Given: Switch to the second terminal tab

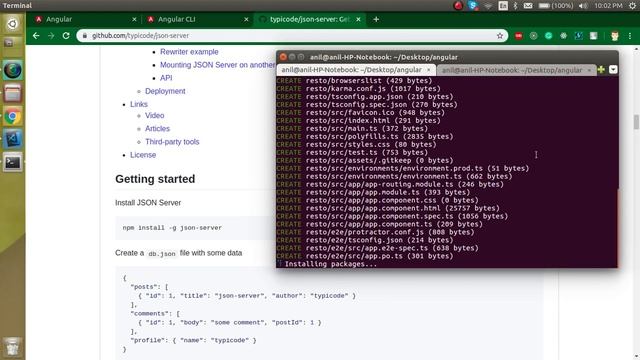Looking at the screenshot, I should click(x=516, y=70).
